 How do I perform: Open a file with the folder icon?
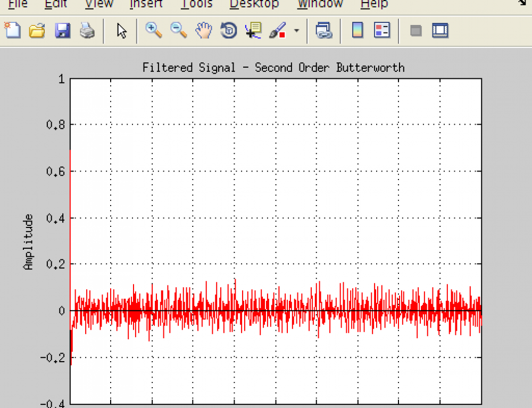[x=37, y=30]
